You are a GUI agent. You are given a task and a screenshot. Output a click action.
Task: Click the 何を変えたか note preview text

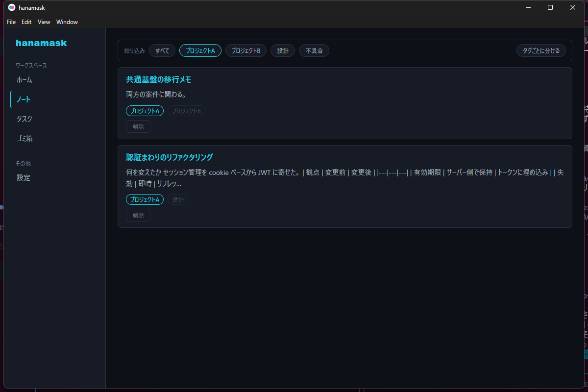pyautogui.click(x=345, y=178)
